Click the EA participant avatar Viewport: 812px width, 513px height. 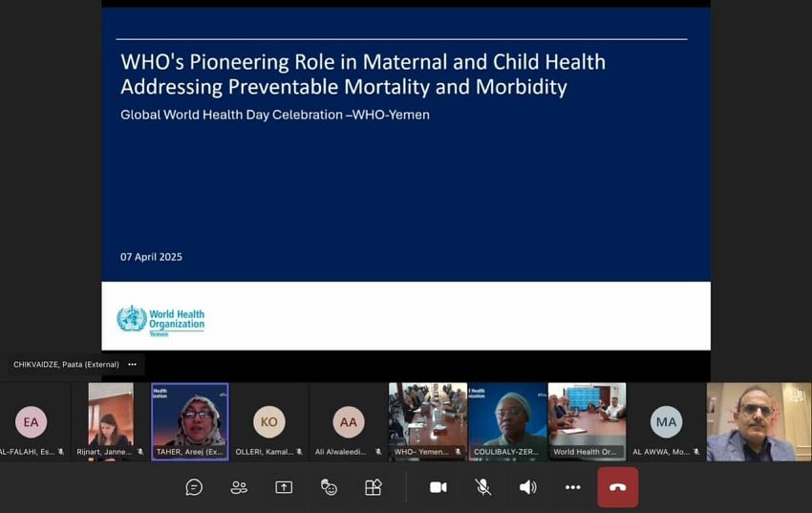click(32, 421)
